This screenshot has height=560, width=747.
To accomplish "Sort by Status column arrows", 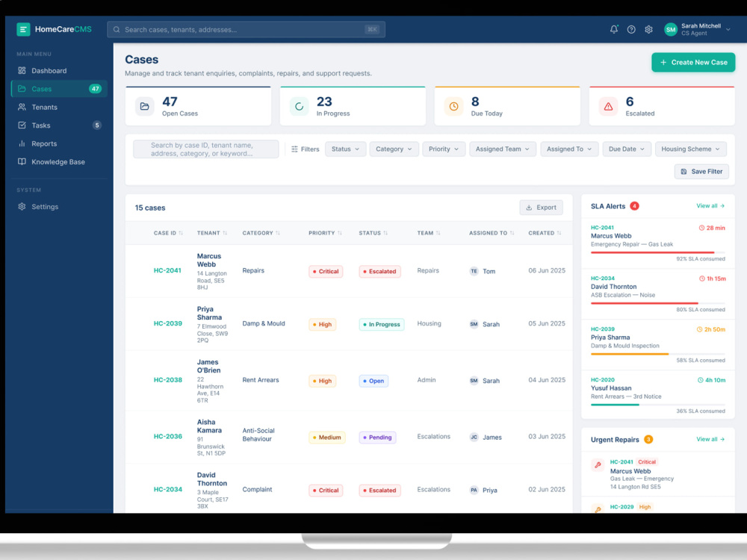I will (385, 233).
